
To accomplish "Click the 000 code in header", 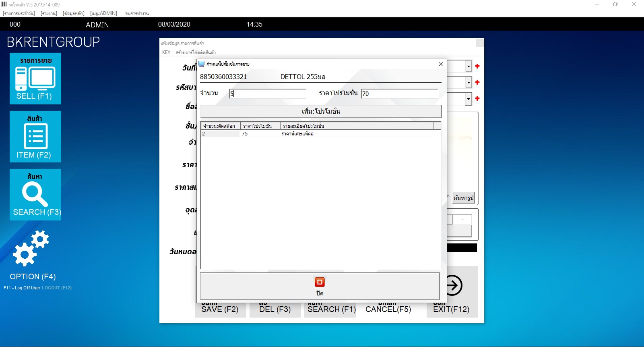I will click(x=15, y=24).
